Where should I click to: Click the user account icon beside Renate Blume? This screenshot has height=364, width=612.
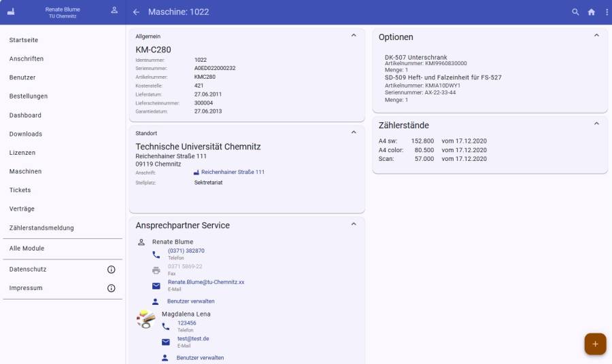[x=114, y=11]
